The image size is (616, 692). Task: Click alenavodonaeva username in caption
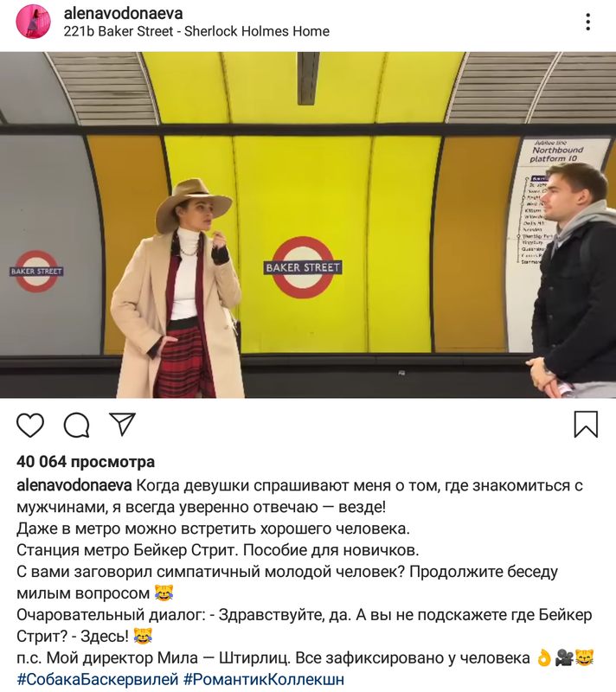click(x=74, y=485)
